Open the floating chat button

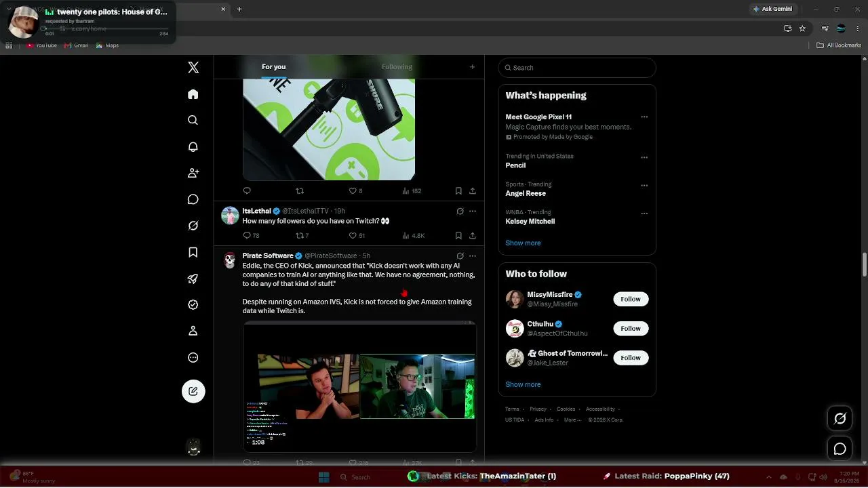click(840, 449)
